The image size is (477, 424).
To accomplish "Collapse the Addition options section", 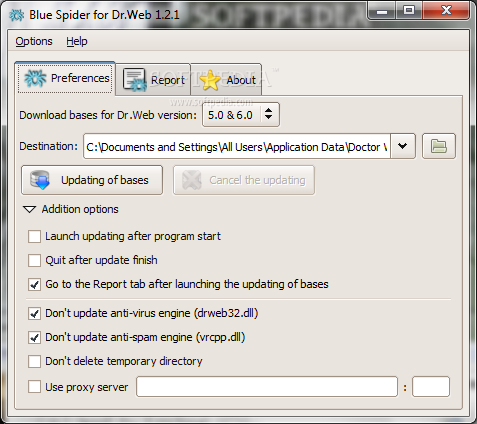I will tap(29, 209).
